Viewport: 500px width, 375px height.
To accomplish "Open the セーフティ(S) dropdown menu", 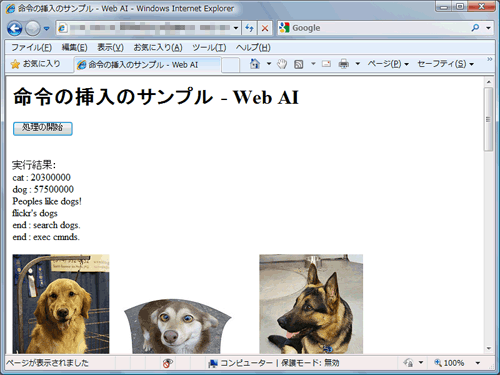I will click(446, 64).
